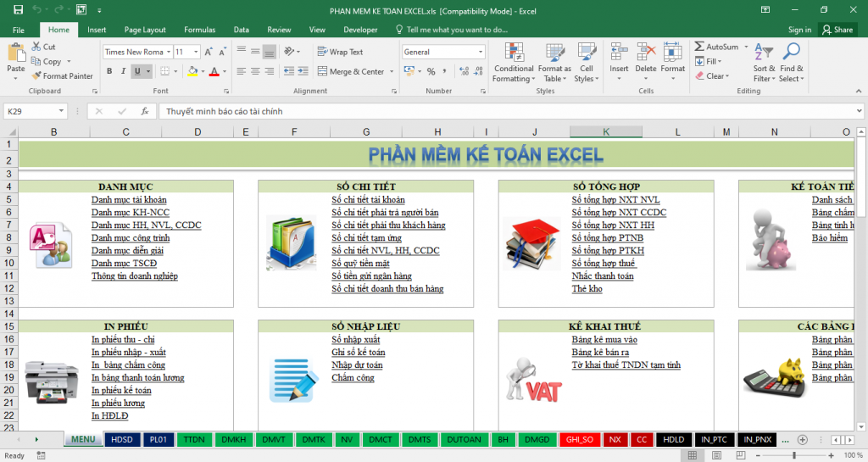
Task: Expand the font name dropdown
Action: tap(169, 52)
